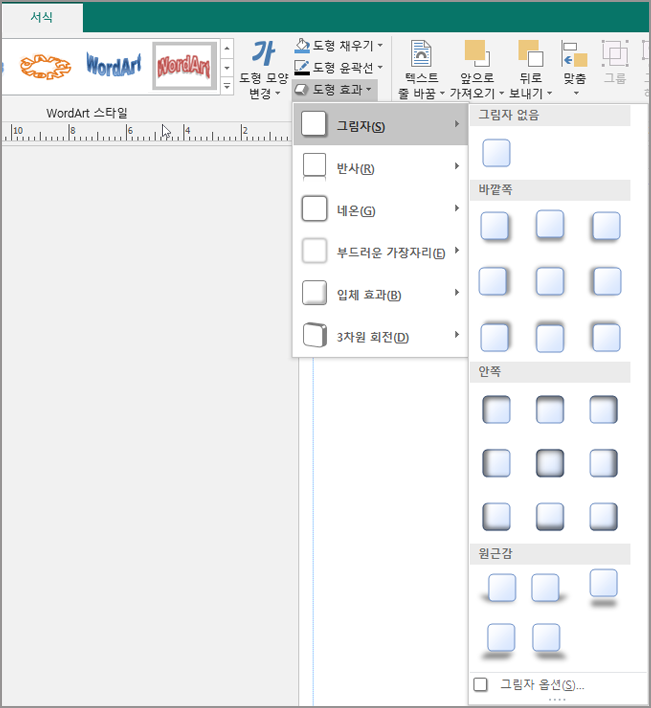The image size is (651, 708).
Task: Apply 바깥쪽 shadow, first row middle preset
Action: (x=550, y=224)
